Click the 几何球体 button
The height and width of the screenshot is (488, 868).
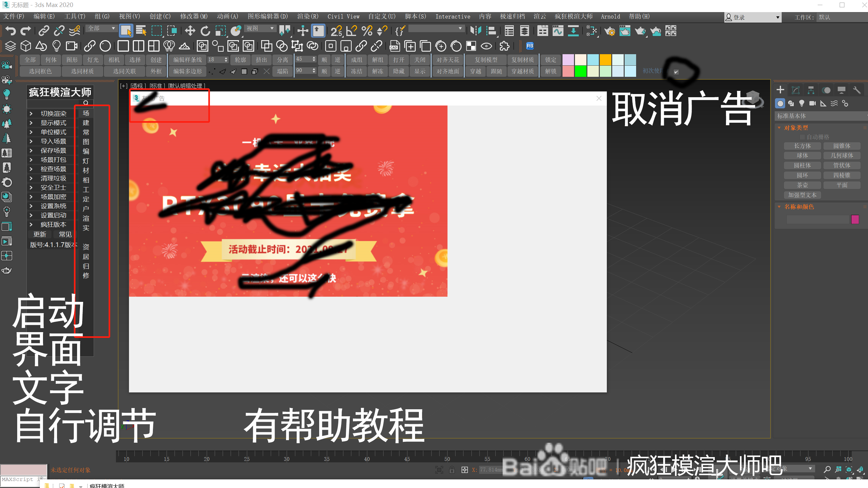click(842, 156)
